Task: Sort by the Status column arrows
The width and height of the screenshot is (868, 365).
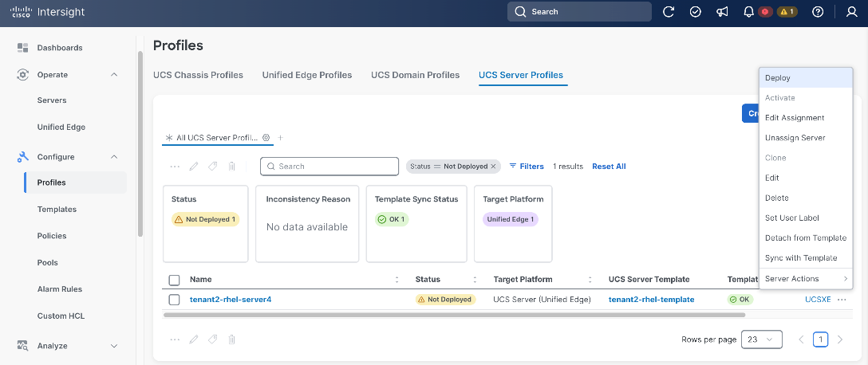Action: [475, 280]
